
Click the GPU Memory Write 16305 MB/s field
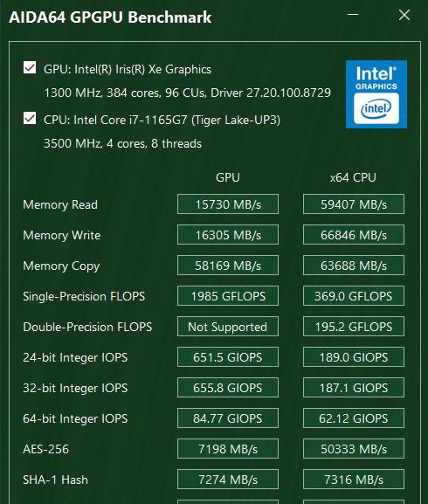(228, 235)
